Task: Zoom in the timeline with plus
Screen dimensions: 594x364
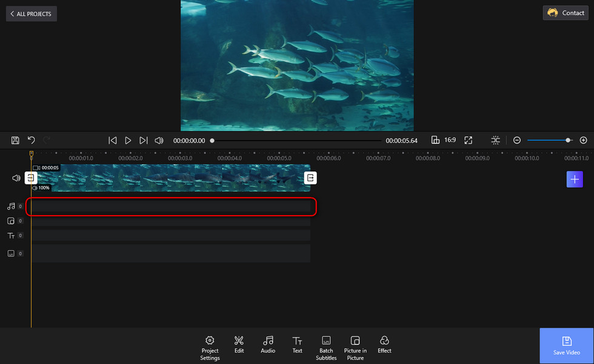Action: (x=583, y=141)
